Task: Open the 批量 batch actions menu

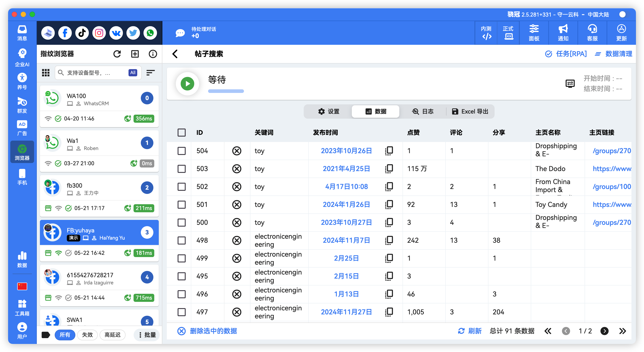Action: tap(146, 335)
